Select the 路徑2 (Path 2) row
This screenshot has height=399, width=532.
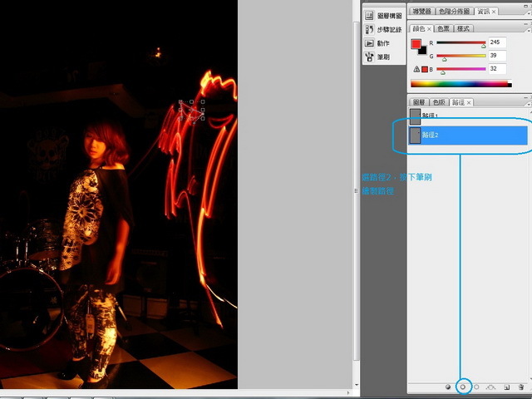[x=468, y=135]
